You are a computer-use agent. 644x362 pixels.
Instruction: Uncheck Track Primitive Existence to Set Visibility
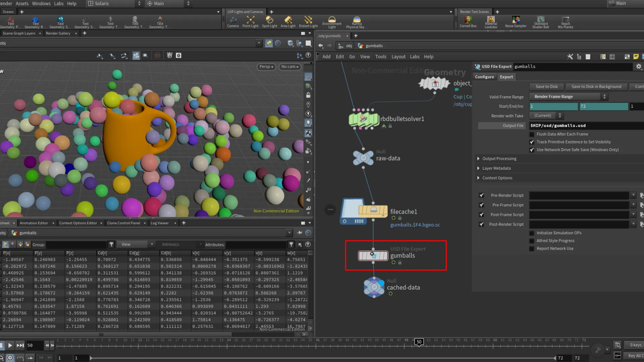pyautogui.click(x=532, y=142)
